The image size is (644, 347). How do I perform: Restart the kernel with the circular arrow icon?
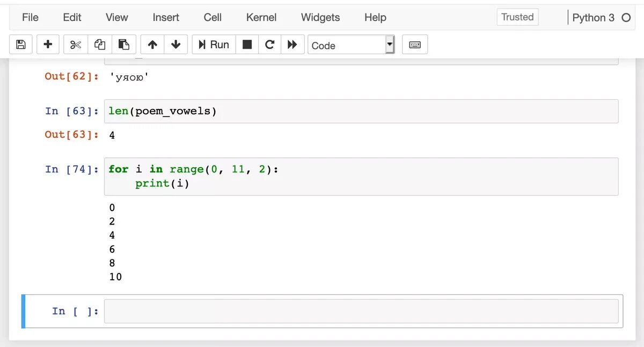270,45
